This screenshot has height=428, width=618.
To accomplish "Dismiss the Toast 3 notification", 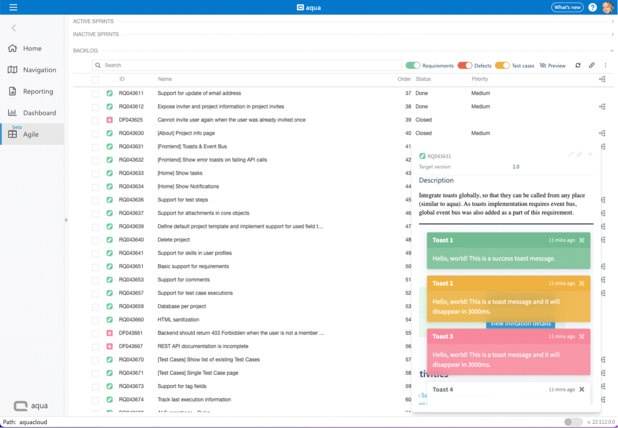I will tap(582, 337).
